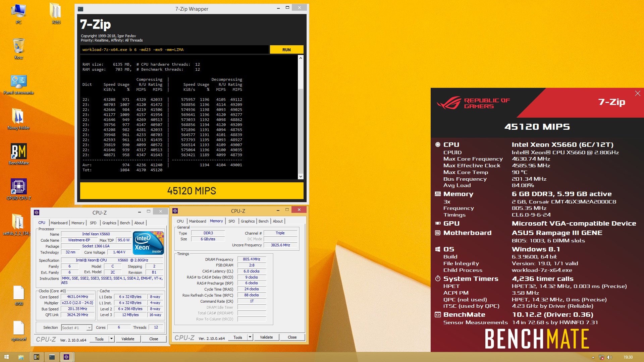Switch to 7-Zip Wrapper taskbar button
Viewport: 644px width, 362px height.
point(52,357)
